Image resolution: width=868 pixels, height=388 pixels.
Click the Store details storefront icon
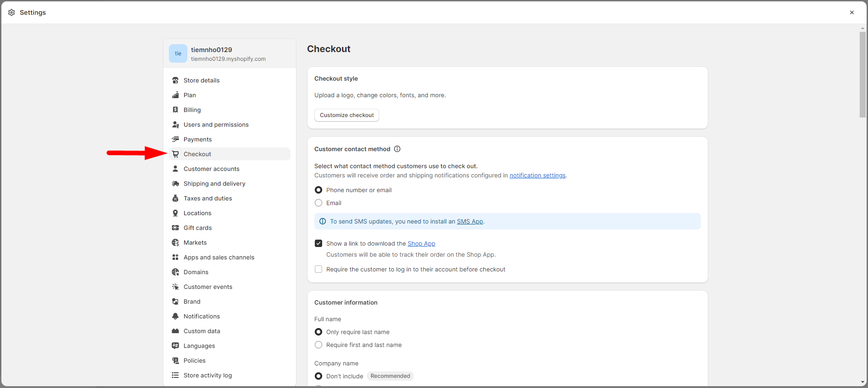[x=175, y=80]
